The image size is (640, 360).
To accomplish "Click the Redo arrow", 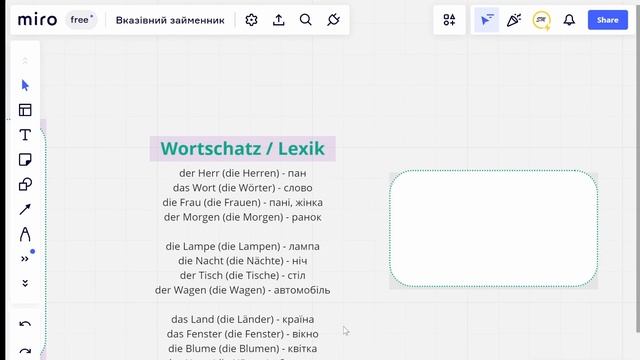I will point(25,351).
